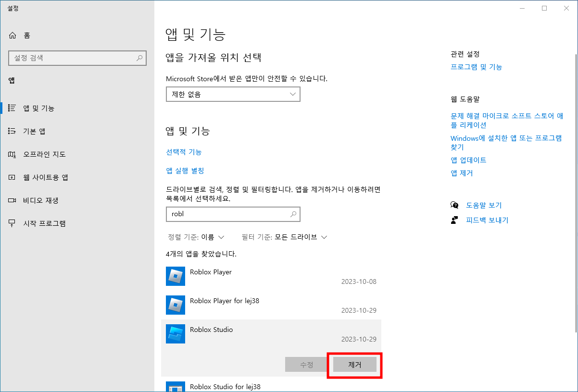This screenshot has width=578, height=392.
Task: Click the Roblox Studio name text
Action: (x=211, y=330)
